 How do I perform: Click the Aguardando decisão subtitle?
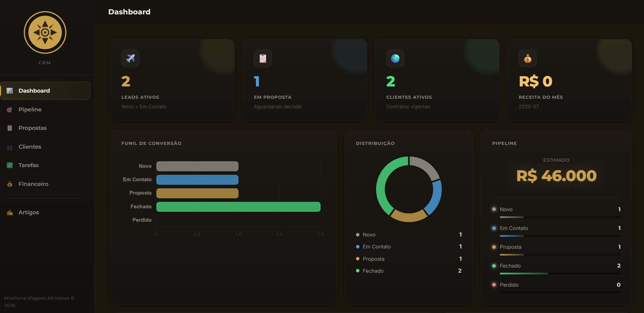click(278, 107)
